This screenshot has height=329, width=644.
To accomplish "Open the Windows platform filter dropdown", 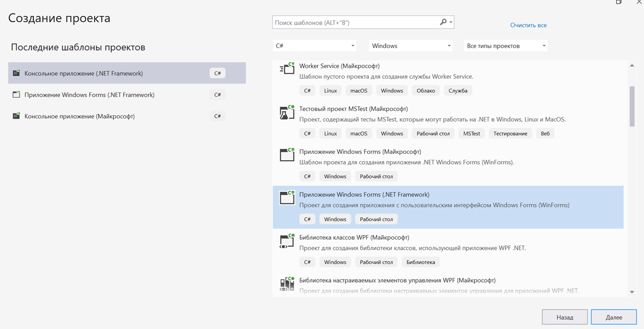I will pos(411,46).
